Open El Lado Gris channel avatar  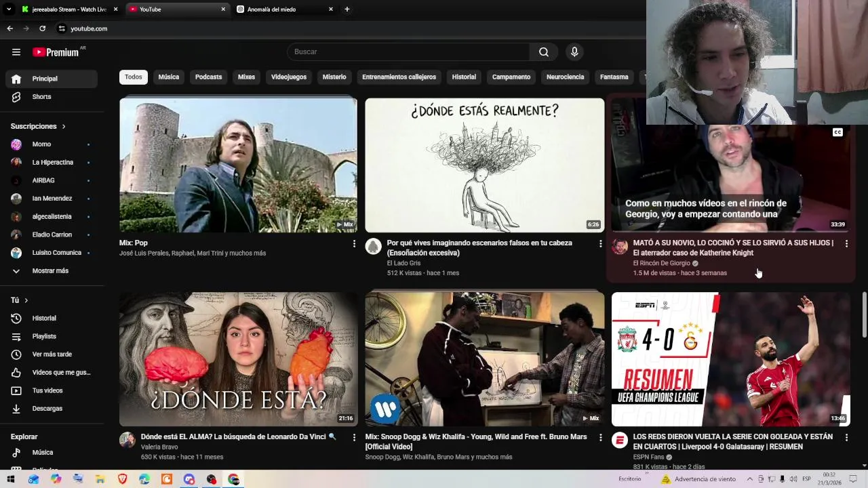[x=374, y=246]
